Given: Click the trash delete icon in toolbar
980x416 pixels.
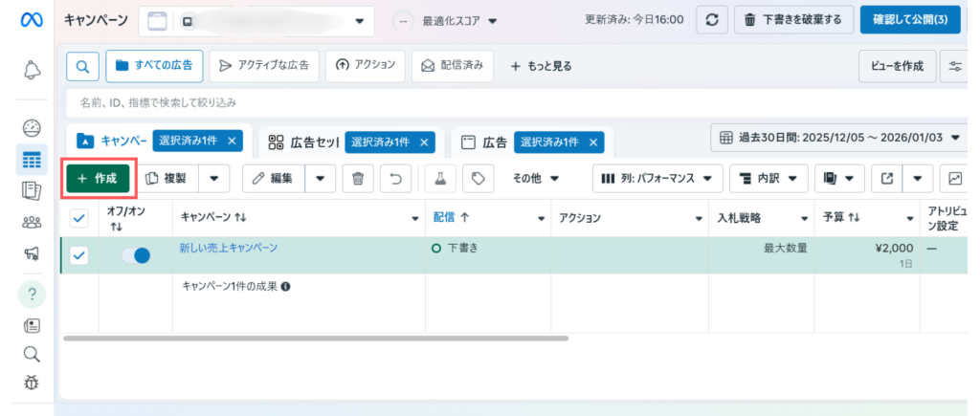Looking at the screenshot, I should (358, 178).
